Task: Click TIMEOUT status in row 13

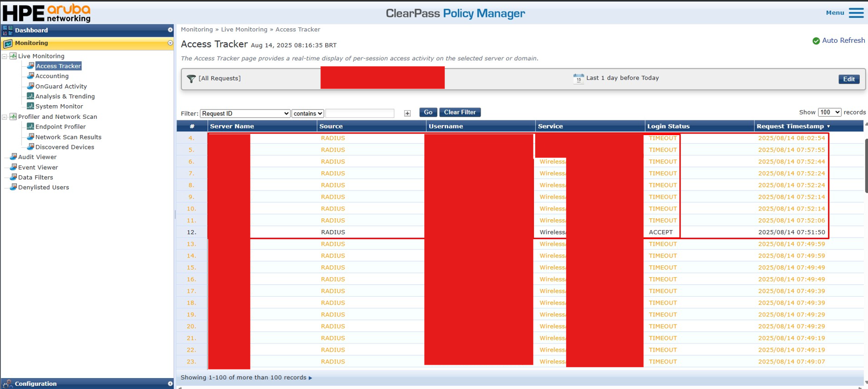Action: [x=663, y=244]
